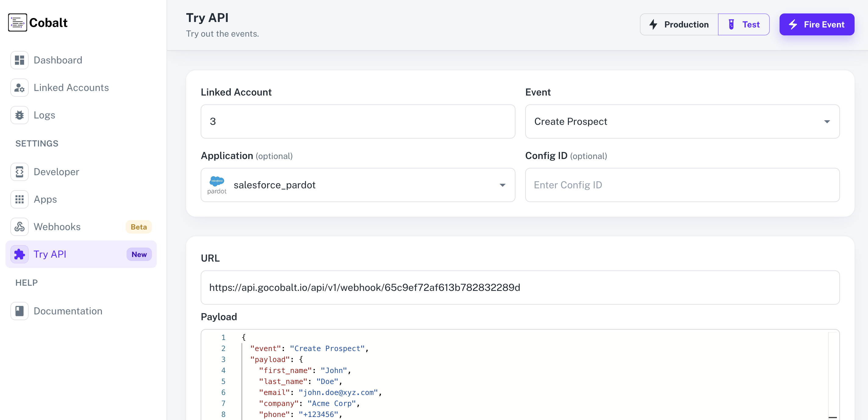Viewport: 868px width, 420px height.
Task: Open Dashboard via its grid icon
Action: (20, 60)
